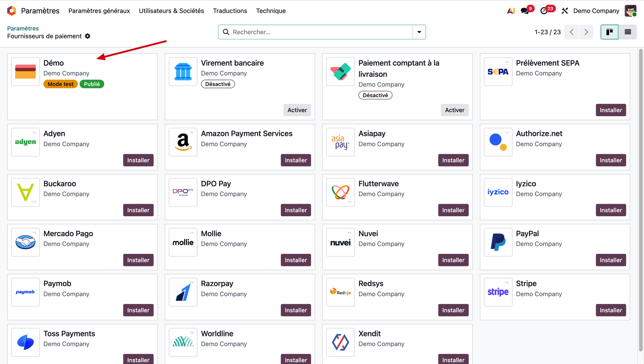Open the debug tools icon
The image size is (644, 364).
pos(565,11)
